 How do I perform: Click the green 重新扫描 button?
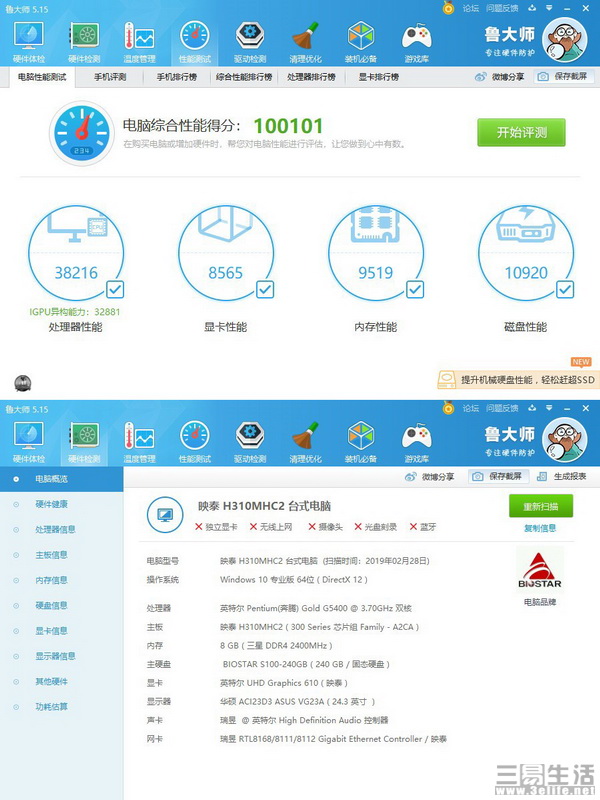pyautogui.click(x=541, y=506)
